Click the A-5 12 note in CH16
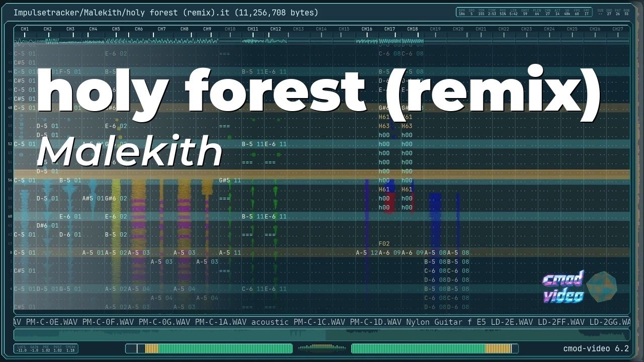644x362 pixels. tap(367, 252)
